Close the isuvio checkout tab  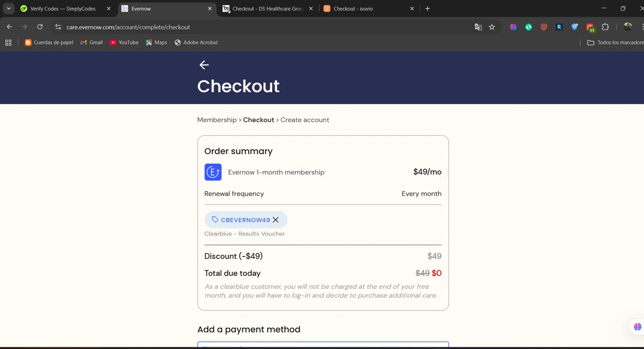tap(412, 9)
